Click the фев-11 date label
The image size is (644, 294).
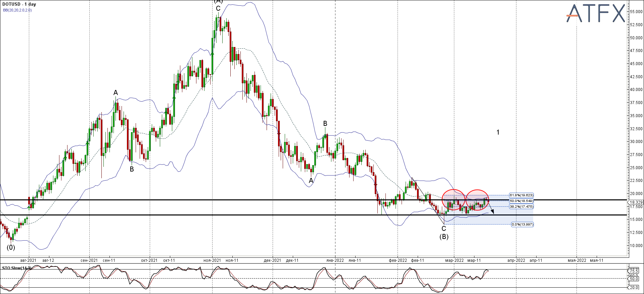pos(418,260)
